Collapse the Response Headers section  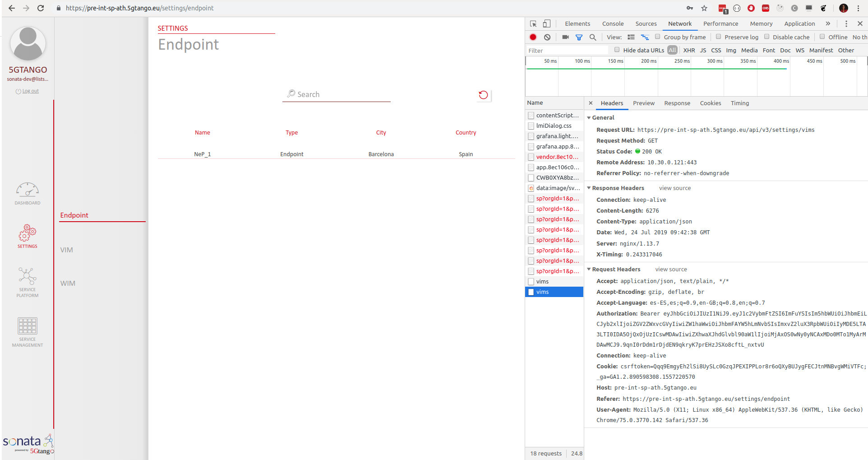tap(589, 188)
